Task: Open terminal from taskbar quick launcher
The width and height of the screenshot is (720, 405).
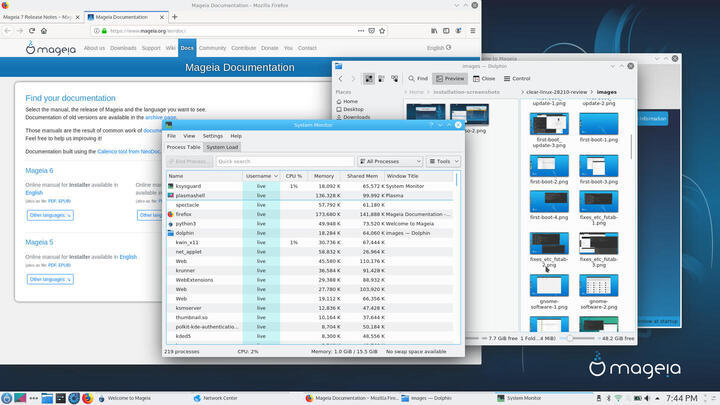Action: click(60, 398)
